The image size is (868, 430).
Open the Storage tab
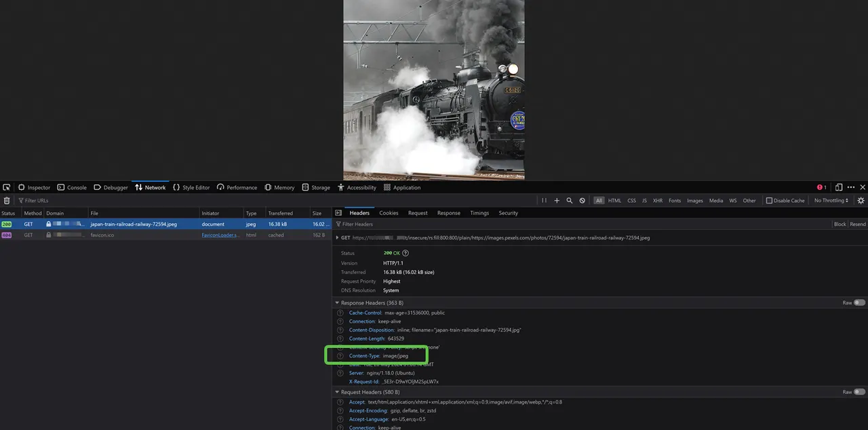pos(316,187)
